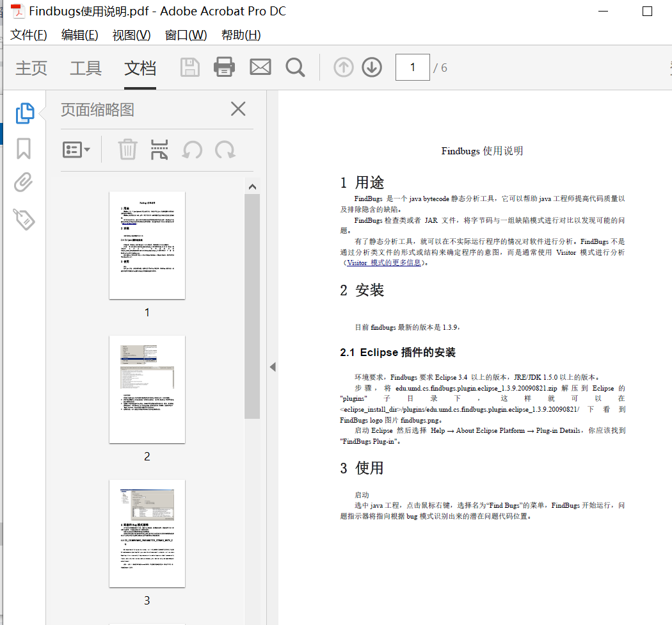Open the 视图(V) menu
The height and width of the screenshot is (625, 672).
tap(132, 35)
